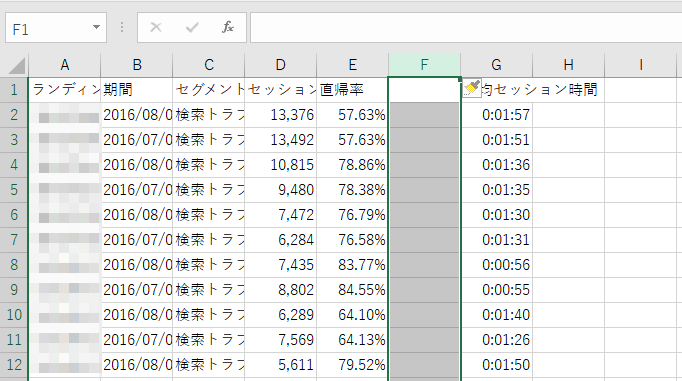Click bounce rate cell 79.52%

point(353,365)
